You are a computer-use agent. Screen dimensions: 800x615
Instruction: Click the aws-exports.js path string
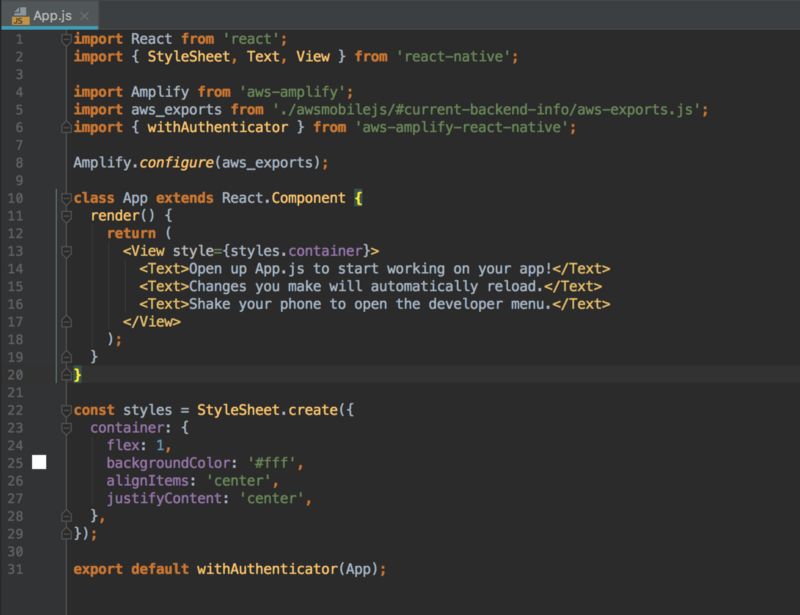point(486,110)
